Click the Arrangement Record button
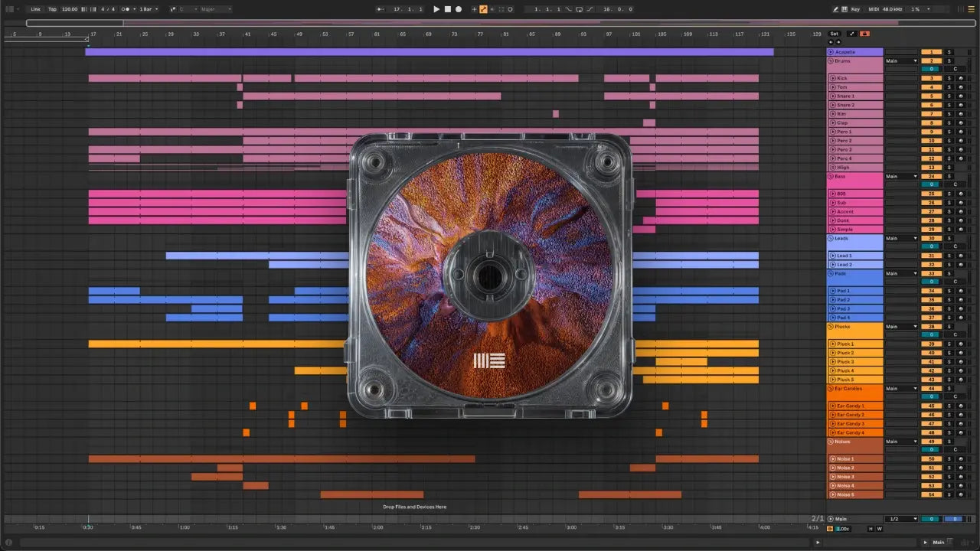 click(459, 9)
